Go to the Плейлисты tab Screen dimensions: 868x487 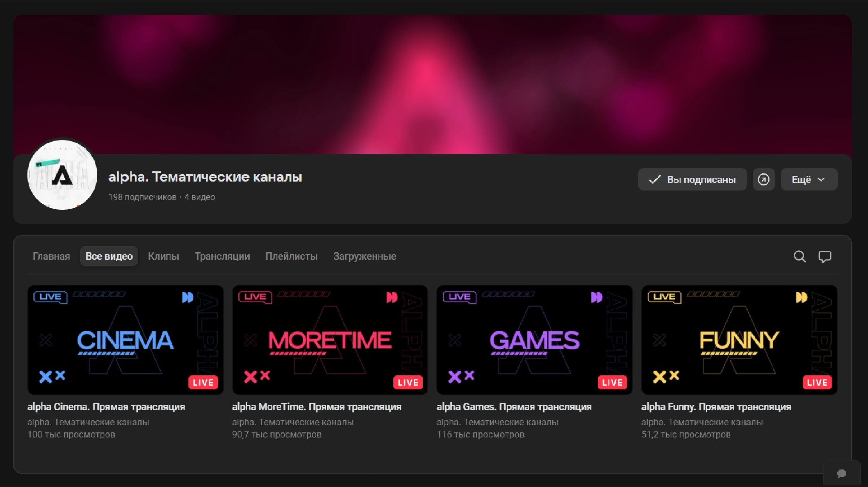tap(291, 256)
